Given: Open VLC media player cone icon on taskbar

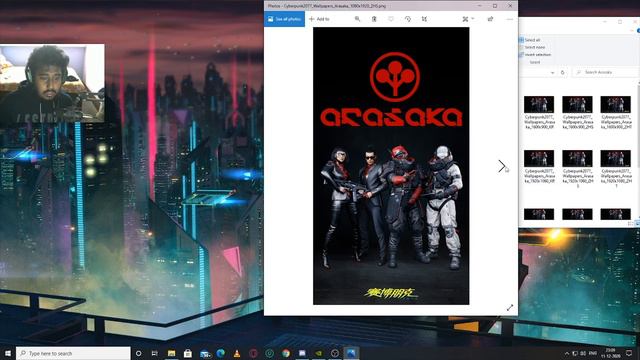Looking at the screenshot, I should click(237, 353).
